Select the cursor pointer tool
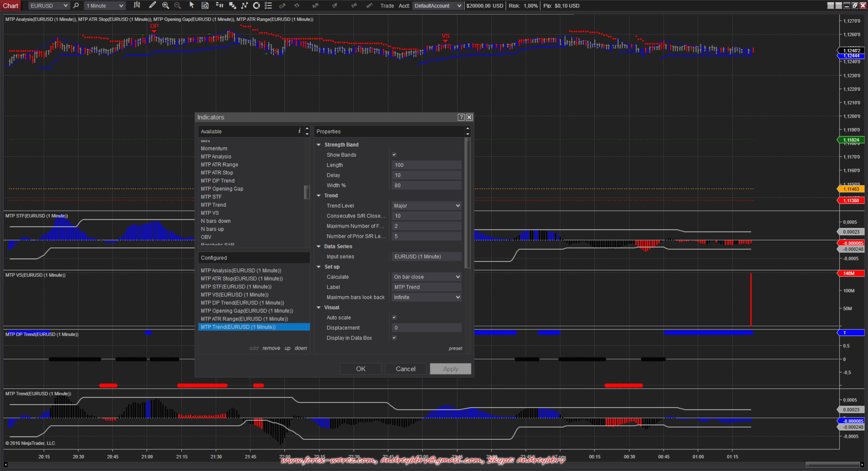 coord(192,5)
